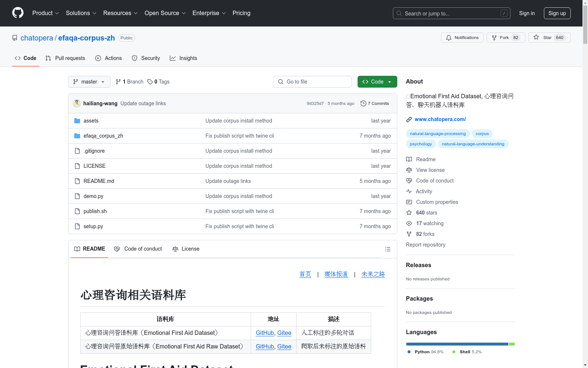Viewport: 588px width, 368px height.
Task: Click the commit history clock icon
Action: tap(363, 103)
